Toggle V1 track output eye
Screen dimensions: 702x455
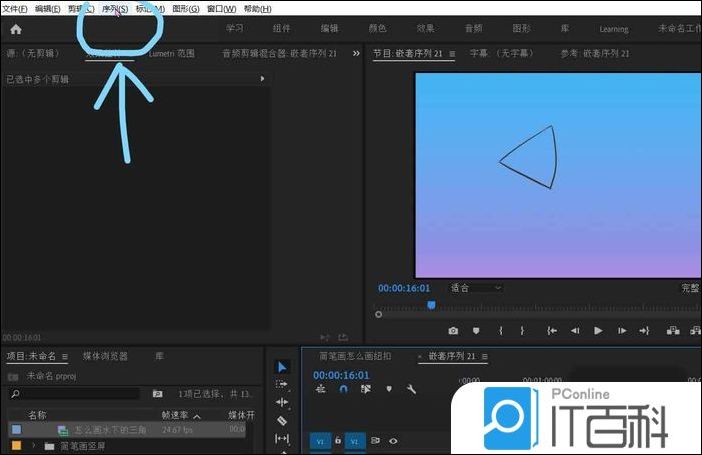(x=393, y=440)
